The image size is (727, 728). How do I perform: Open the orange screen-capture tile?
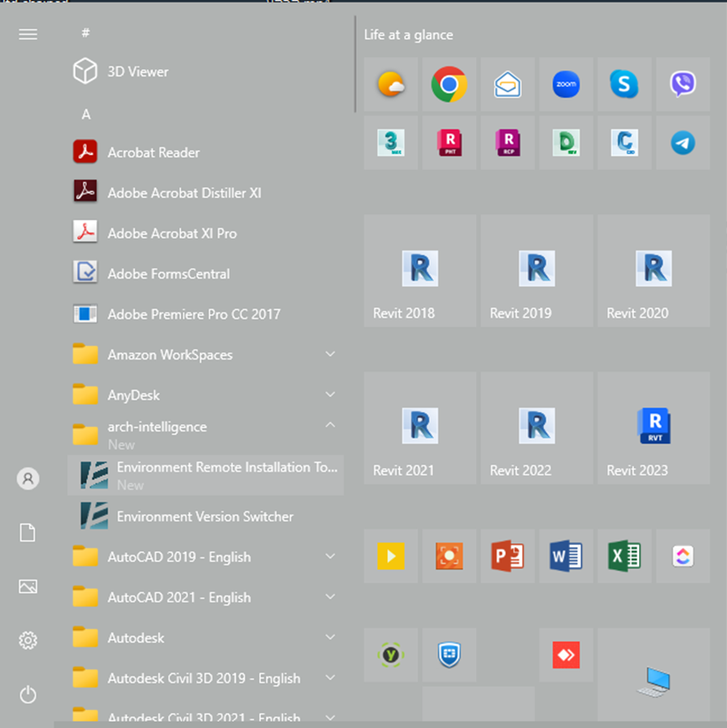[449, 556]
